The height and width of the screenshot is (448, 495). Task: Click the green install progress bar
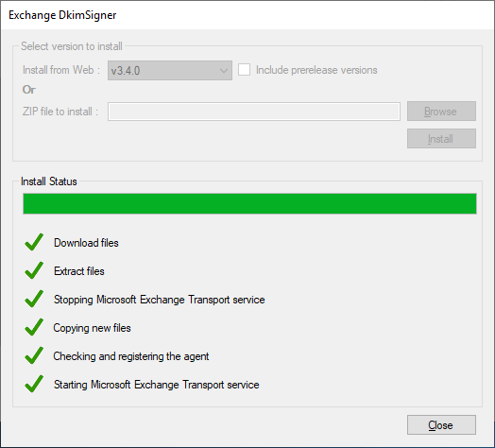(x=249, y=204)
